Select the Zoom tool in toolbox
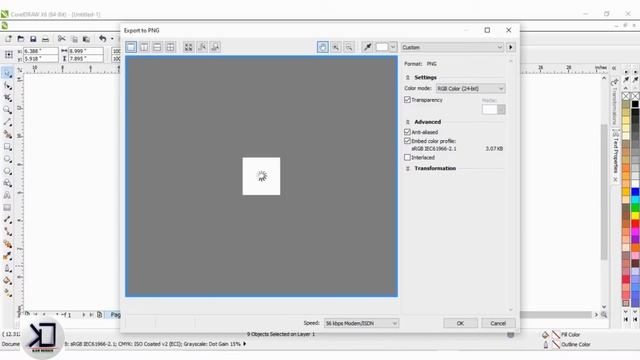Viewport: 640px width, 360px height. [x=7, y=110]
